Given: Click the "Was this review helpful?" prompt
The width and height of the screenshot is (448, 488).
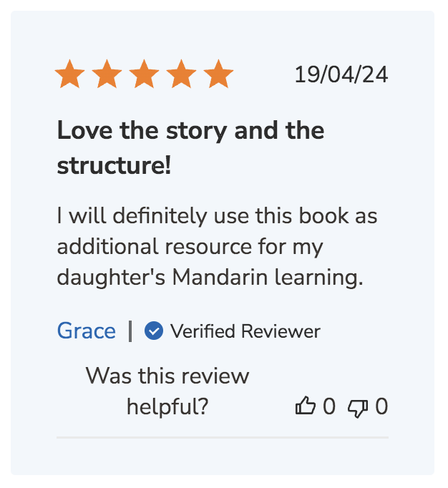Looking at the screenshot, I should 167,391.
